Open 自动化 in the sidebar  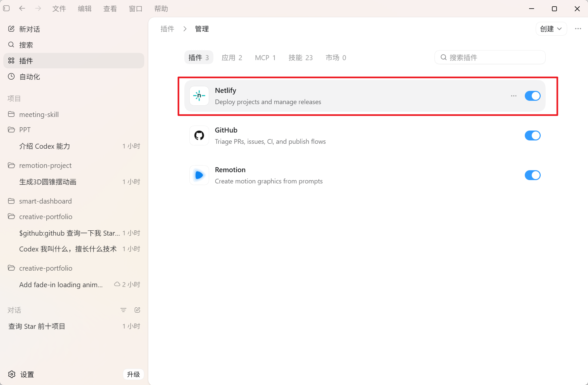74,76
